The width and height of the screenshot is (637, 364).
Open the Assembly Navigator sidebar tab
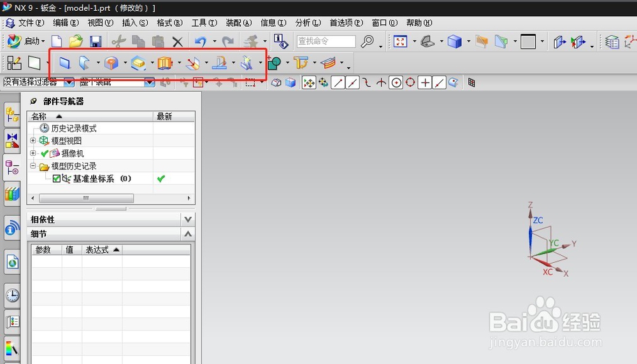12,115
